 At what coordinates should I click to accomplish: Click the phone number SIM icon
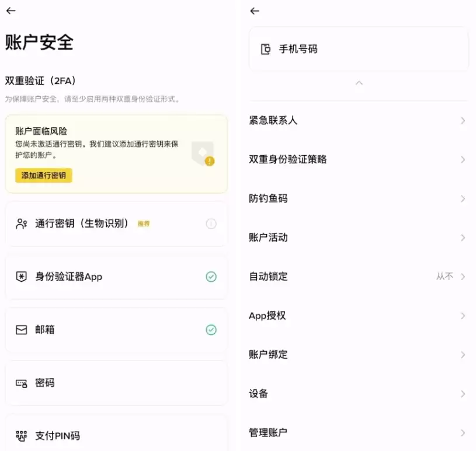coord(266,49)
